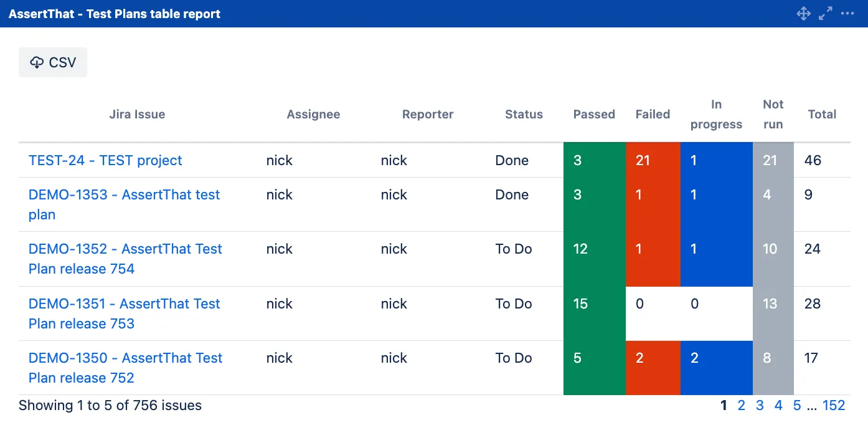Click grey Not run cell showing 13

point(773,313)
